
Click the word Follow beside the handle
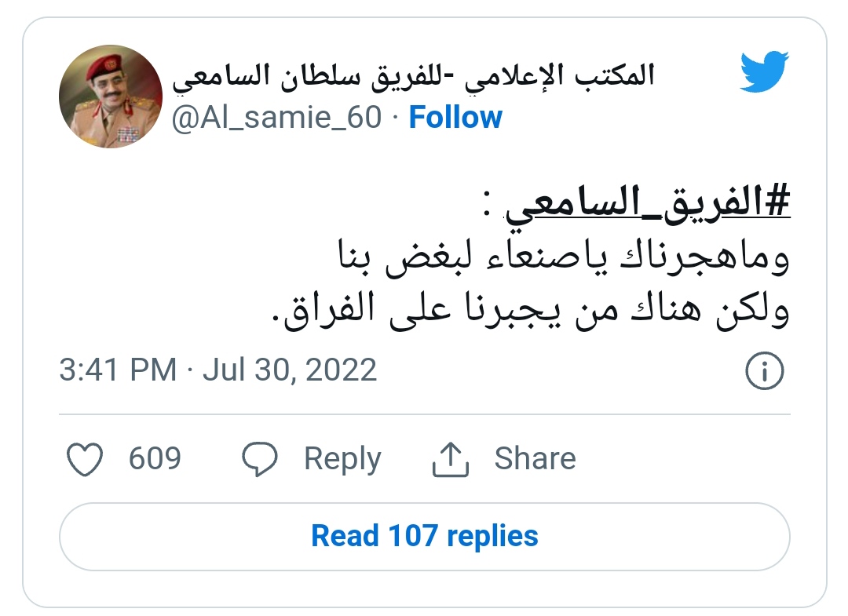(x=455, y=117)
